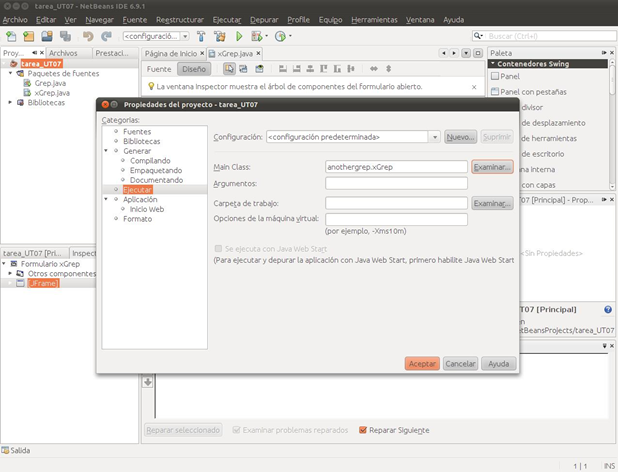Toggle the Reparar Siguiente checkbox

363,430
